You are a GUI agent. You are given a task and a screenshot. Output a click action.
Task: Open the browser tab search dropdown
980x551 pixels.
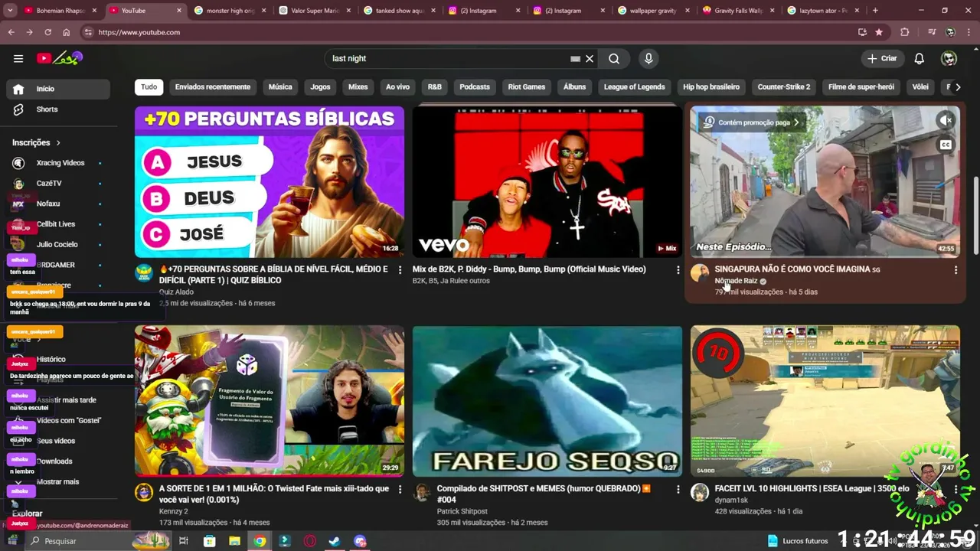click(x=11, y=11)
